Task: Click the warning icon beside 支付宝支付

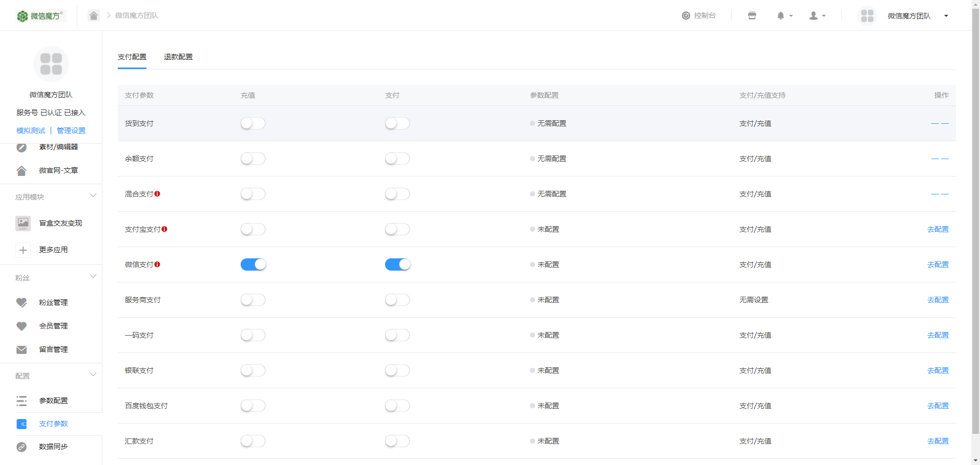Action: click(164, 229)
